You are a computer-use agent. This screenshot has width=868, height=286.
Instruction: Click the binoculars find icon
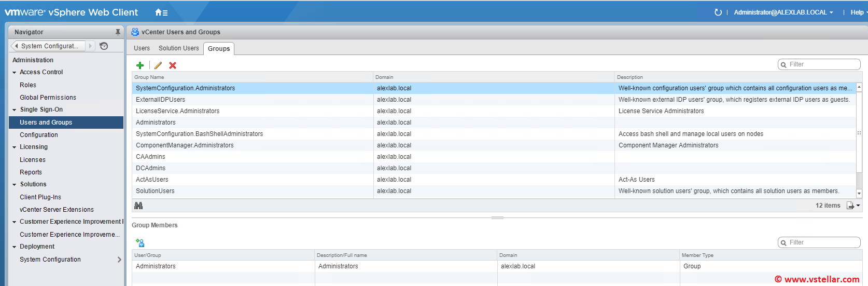(x=138, y=206)
